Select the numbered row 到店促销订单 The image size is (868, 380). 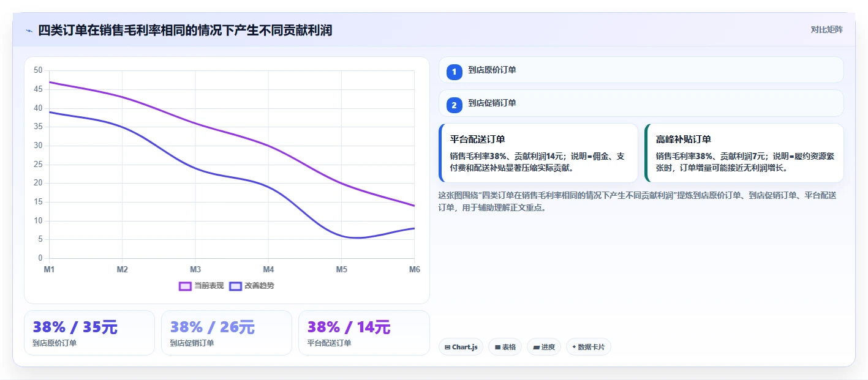tap(641, 103)
